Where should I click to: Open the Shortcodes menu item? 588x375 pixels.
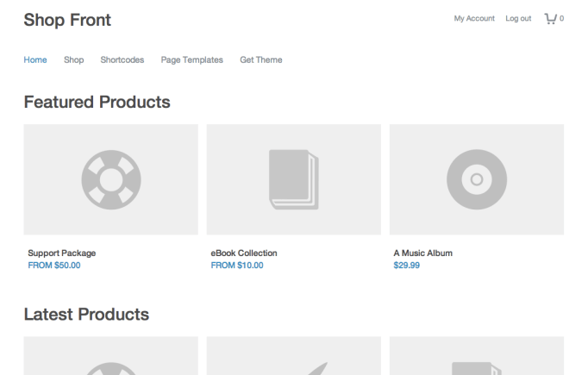122,59
